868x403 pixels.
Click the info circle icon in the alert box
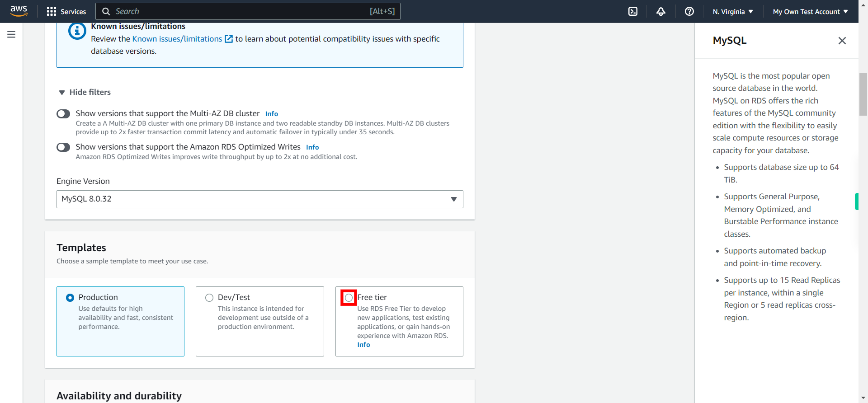coord(77,31)
